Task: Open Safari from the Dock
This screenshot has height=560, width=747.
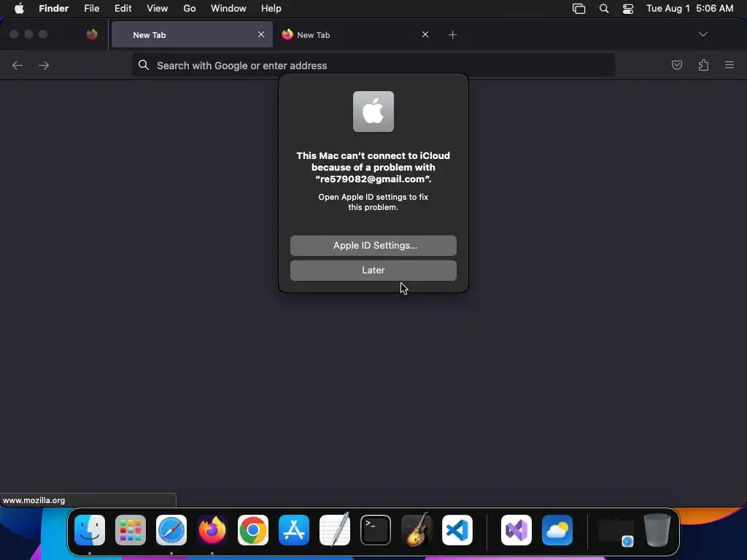Action: [171, 530]
